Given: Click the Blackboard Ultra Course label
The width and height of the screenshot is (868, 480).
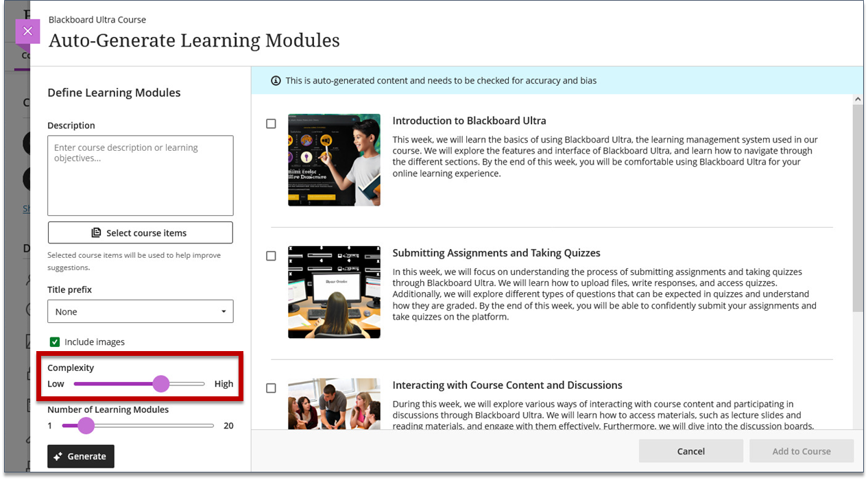Looking at the screenshot, I should tap(97, 20).
